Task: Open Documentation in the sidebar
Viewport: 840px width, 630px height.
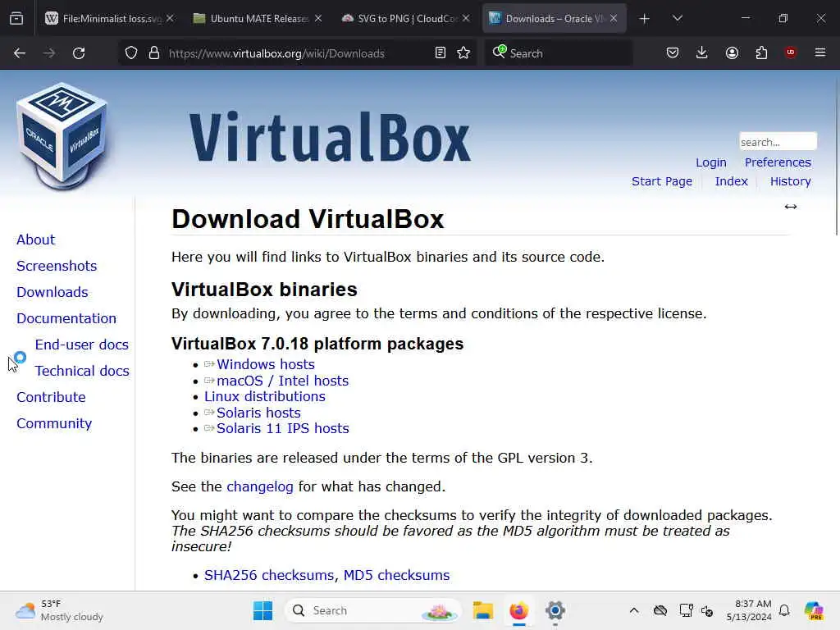Action: pos(66,318)
